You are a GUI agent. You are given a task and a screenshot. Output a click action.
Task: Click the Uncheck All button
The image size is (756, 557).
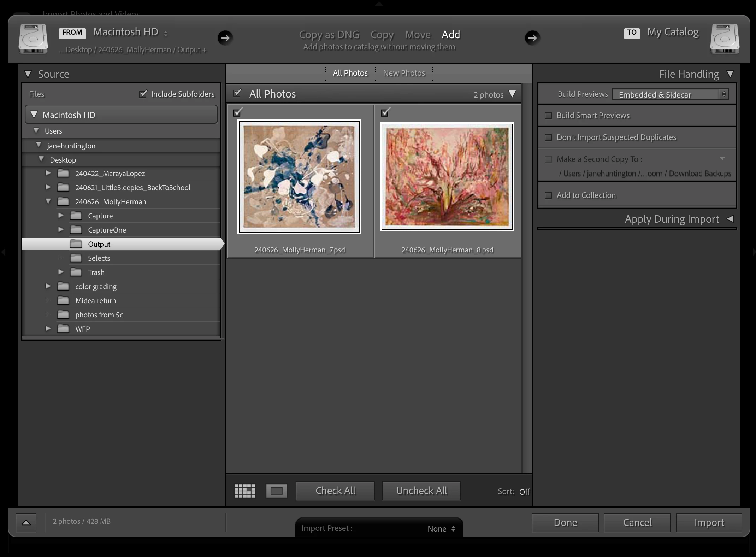click(421, 491)
